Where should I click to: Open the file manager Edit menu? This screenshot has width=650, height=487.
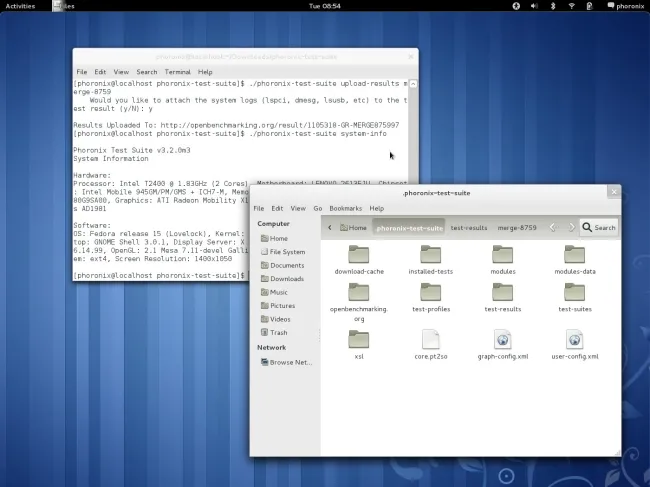(x=277, y=208)
